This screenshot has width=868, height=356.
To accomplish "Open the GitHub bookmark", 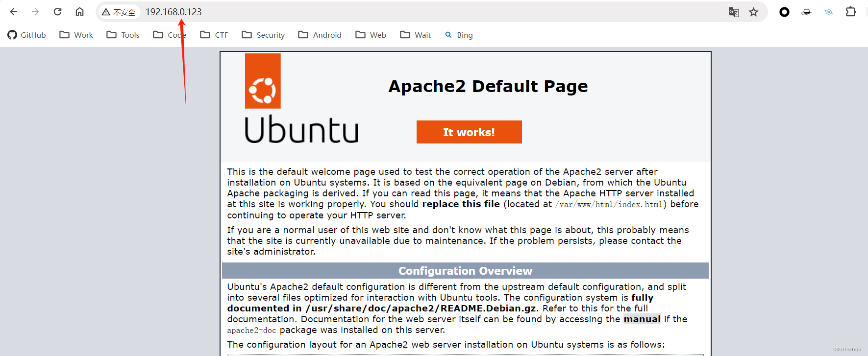I will (27, 35).
